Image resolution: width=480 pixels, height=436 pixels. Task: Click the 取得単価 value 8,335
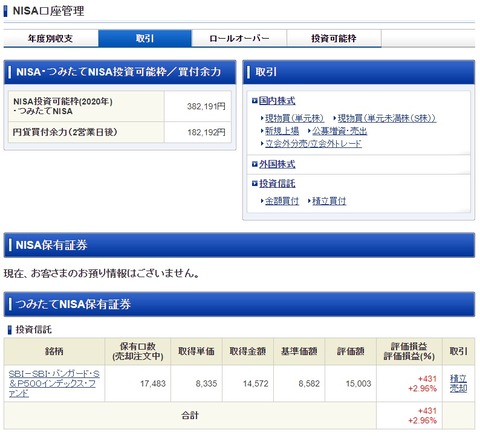pyautogui.click(x=206, y=384)
